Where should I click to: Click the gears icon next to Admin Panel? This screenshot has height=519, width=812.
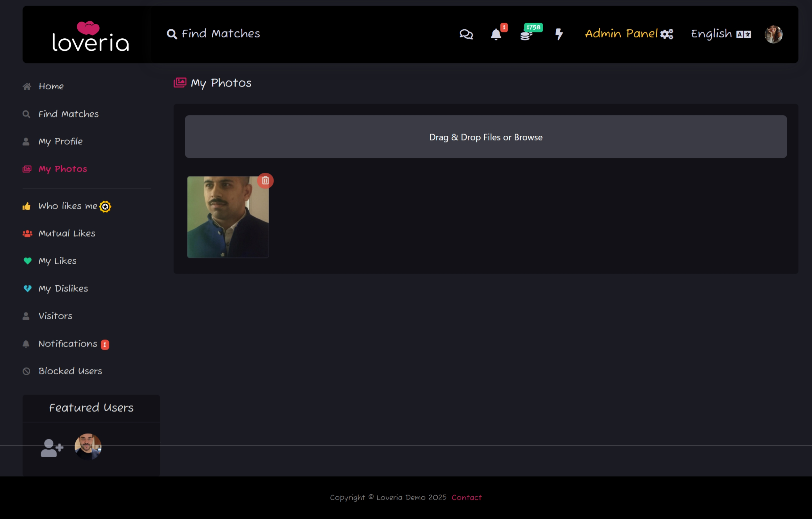(x=667, y=34)
